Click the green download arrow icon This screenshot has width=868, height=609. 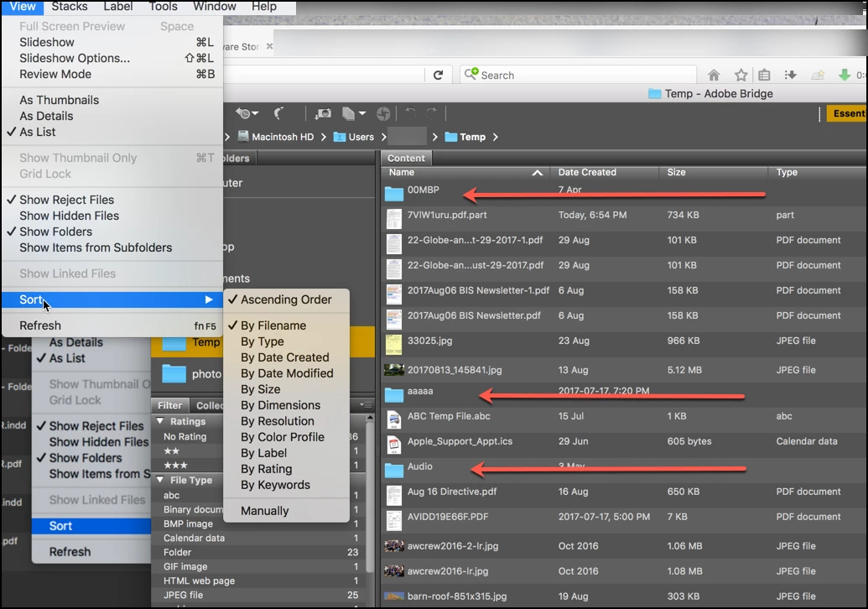[x=845, y=75]
